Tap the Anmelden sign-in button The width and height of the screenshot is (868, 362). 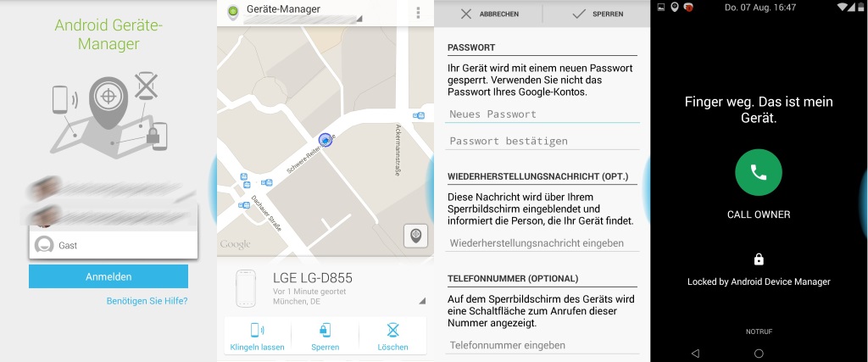pyautogui.click(x=108, y=276)
